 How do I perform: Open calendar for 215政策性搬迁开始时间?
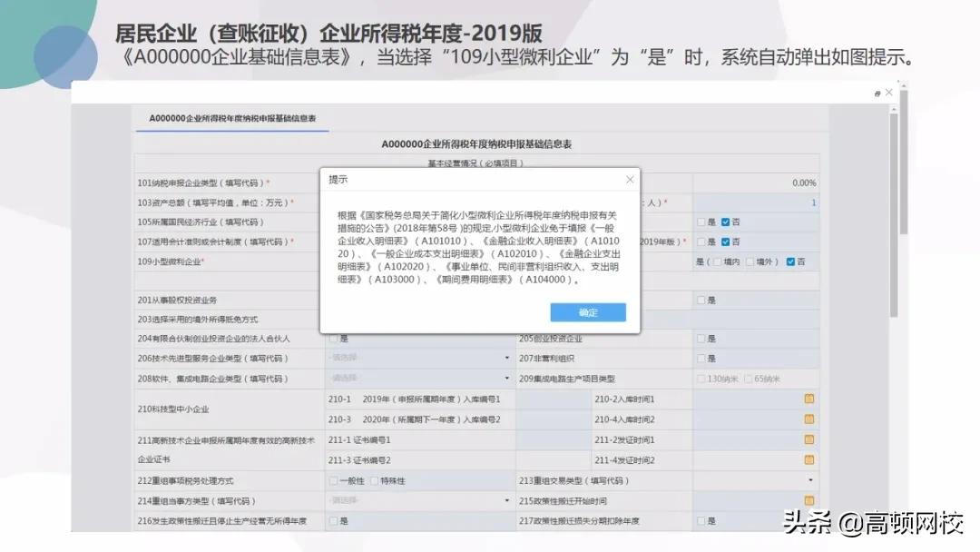[808, 500]
